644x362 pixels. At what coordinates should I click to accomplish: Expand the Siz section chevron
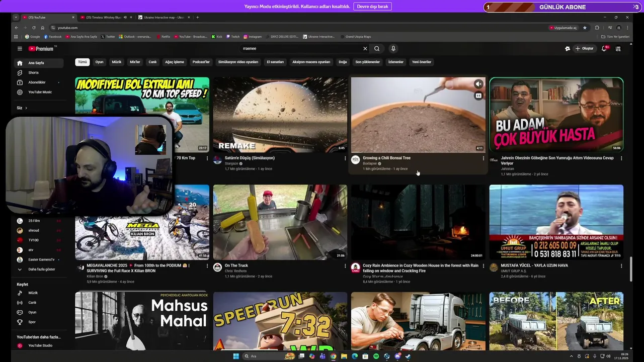pos(26,108)
